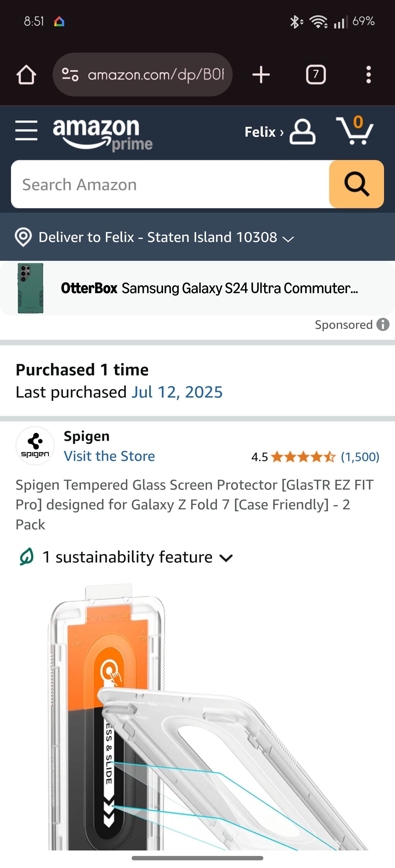Open the browser three-dot menu
The width and height of the screenshot is (395, 868).
point(368,75)
